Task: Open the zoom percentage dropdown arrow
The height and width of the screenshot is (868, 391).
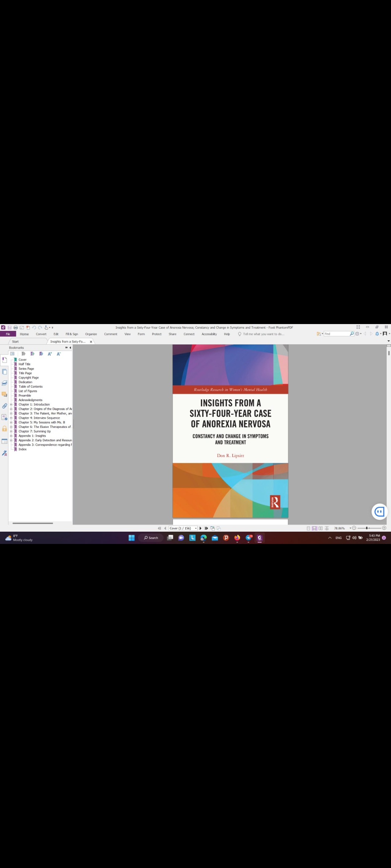Action: click(x=350, y=528)
